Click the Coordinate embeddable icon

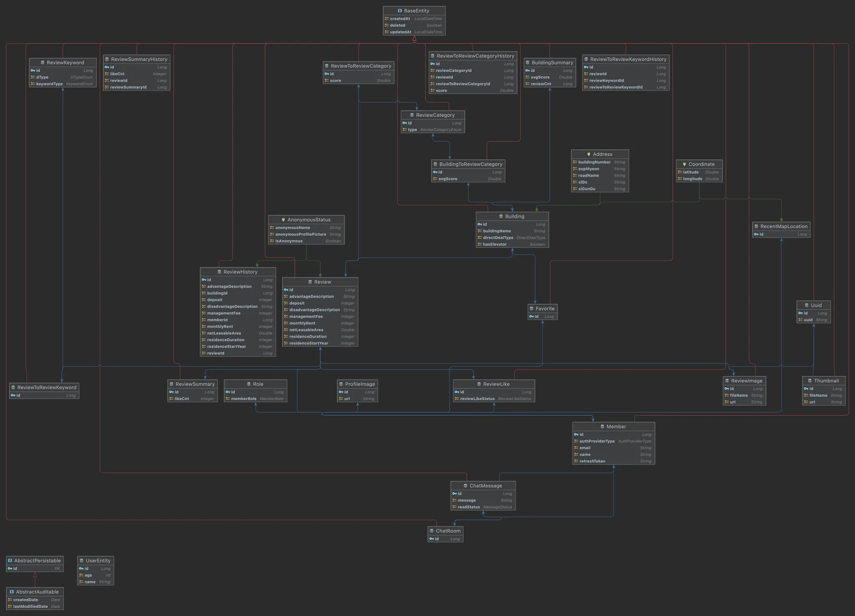[684, 164]
